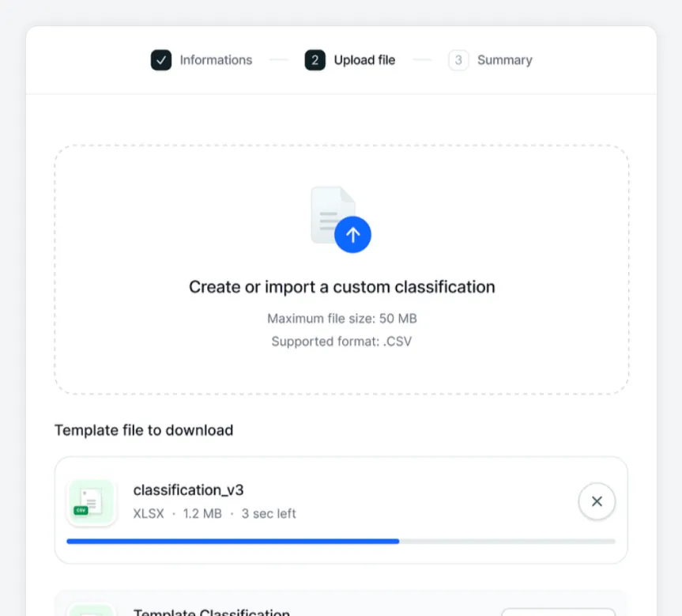This screenshot has height=616, width=682.
Task: Click the Informations step checkmark icon
Action: coord(161,60)
